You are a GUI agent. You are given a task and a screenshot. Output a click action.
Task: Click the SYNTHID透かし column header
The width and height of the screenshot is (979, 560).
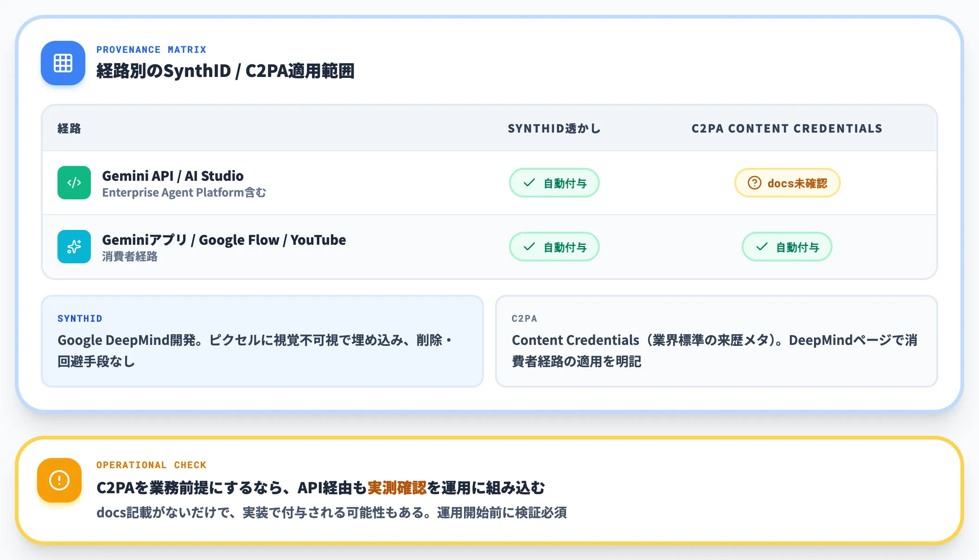[x=554, y=128]
